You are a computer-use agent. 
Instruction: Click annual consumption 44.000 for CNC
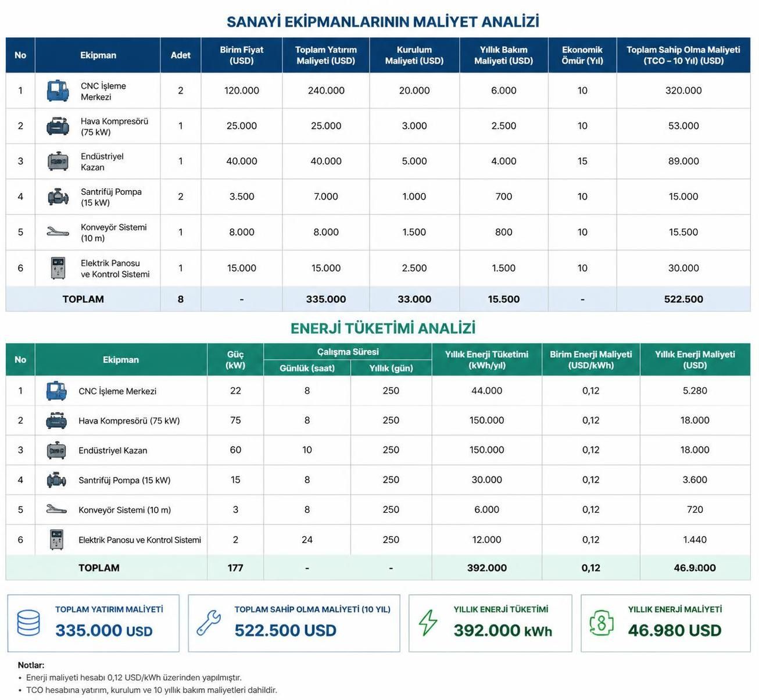486,391
